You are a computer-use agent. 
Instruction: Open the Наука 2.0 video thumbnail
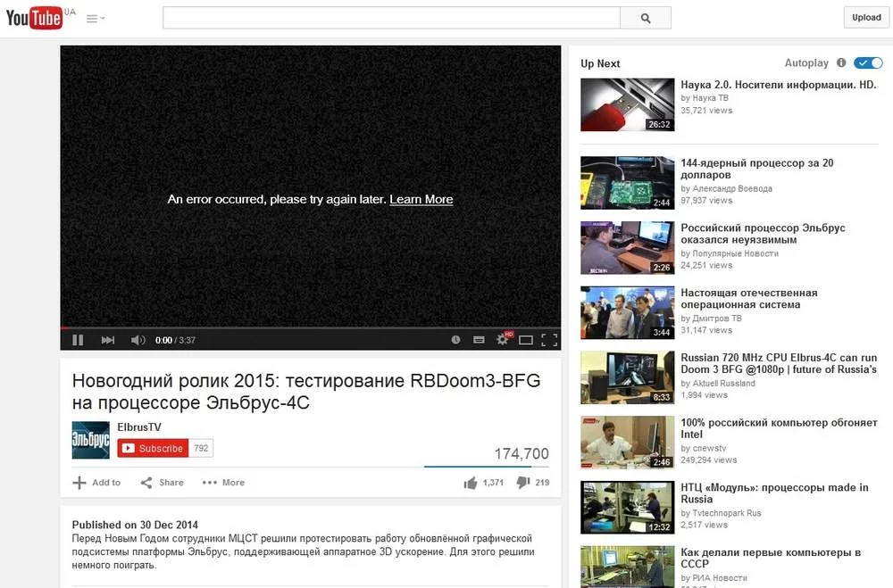click(x=628, y=104)
